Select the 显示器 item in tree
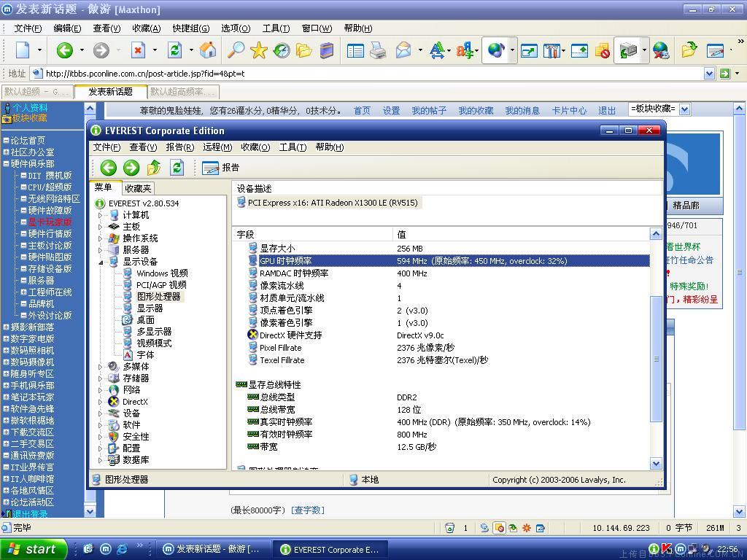The image size is (747, 560). pos(150,308)
